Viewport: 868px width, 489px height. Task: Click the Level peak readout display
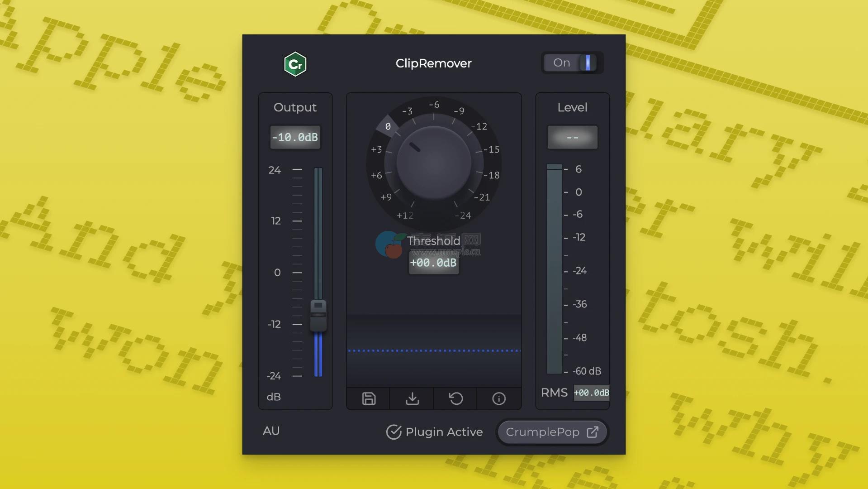(572, 137)
